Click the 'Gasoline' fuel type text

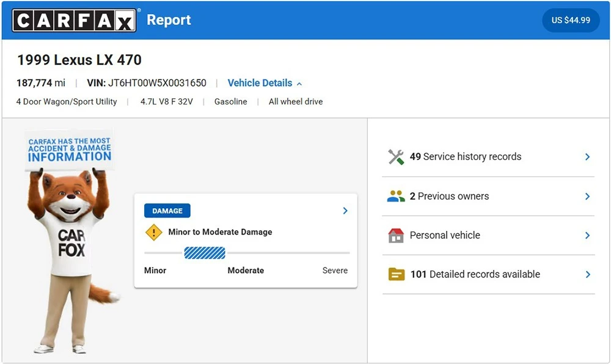(x=231, y=101)
